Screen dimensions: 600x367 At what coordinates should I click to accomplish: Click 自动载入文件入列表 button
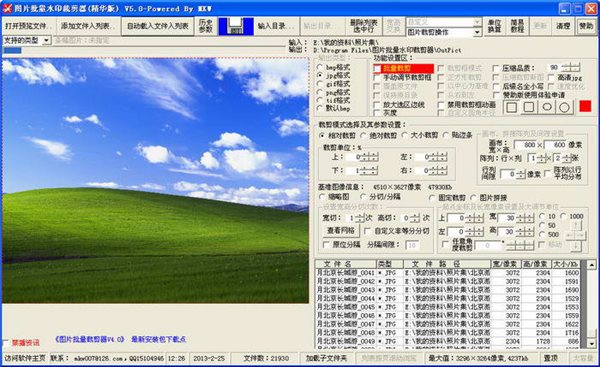tap(158, 26)
